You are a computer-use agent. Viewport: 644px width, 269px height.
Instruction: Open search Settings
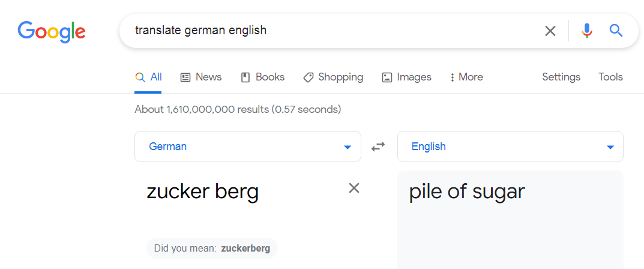561,77
